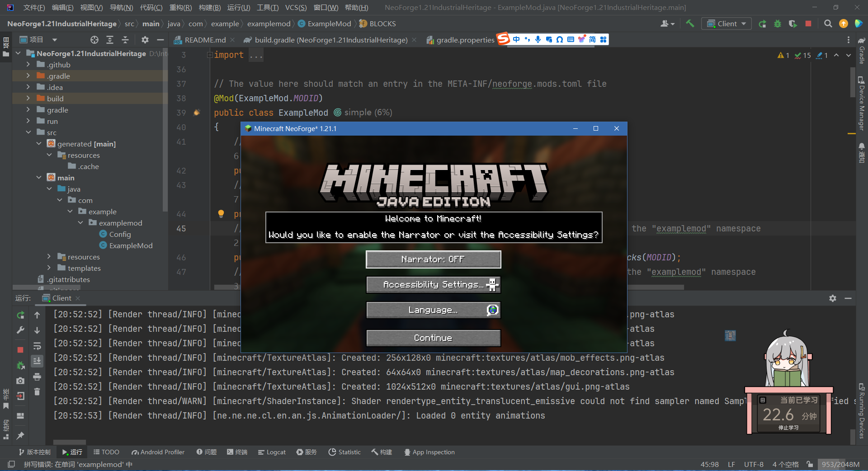Select the ExampleMod class file in tree
The image size is (868, 471).
131,245
